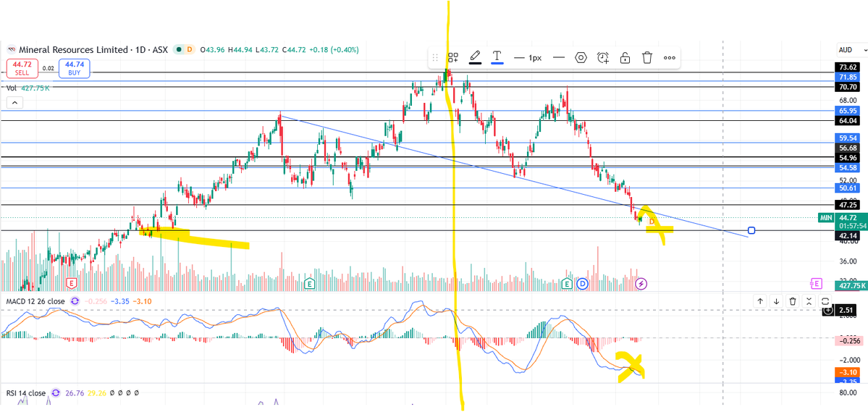Image resolution: width=868 pixels, height=412 pixels.
Task: Click the green market status dot
Action: (178, 50)
